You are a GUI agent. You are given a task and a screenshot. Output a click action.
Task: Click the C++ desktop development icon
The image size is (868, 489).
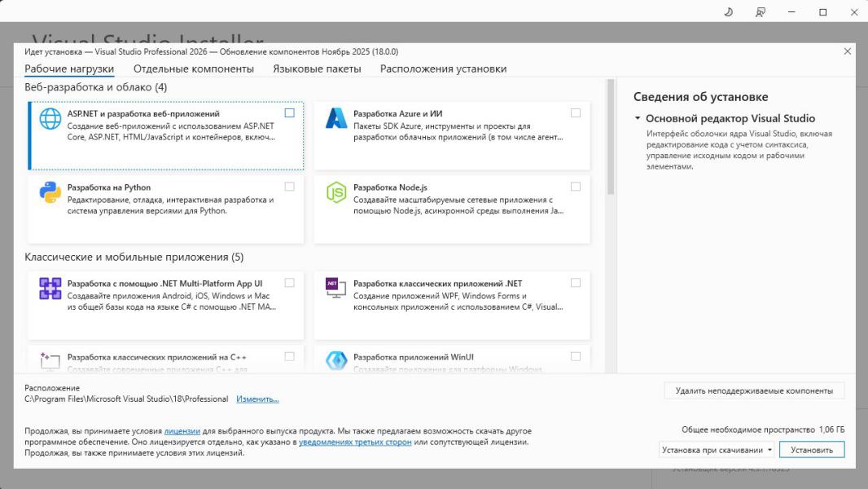(x=50, y=359)
